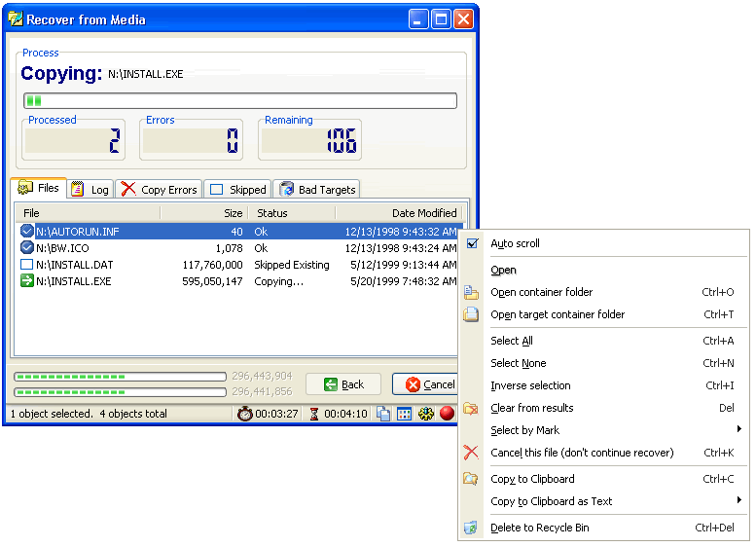This screenshot has height=547, width=756.
Task: Click the green arrow icon beside INSTALL.EXE
Action: click(26, 281)
